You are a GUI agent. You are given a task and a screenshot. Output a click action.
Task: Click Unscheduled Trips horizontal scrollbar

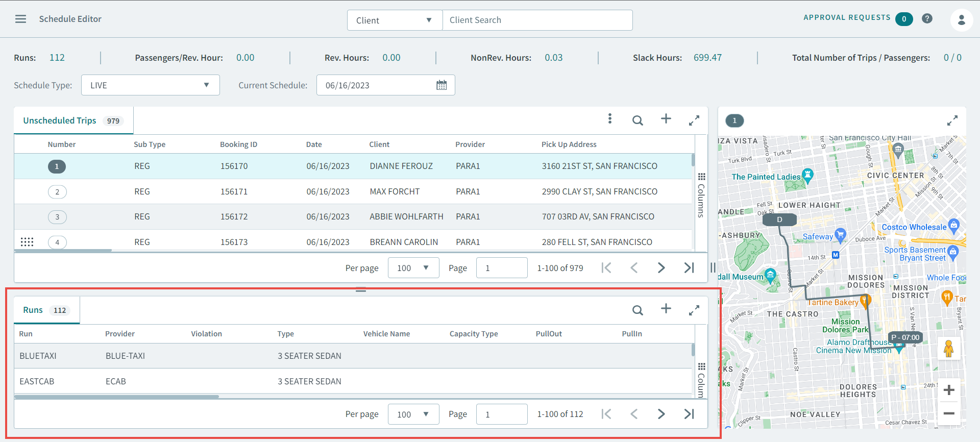[63, 251]
